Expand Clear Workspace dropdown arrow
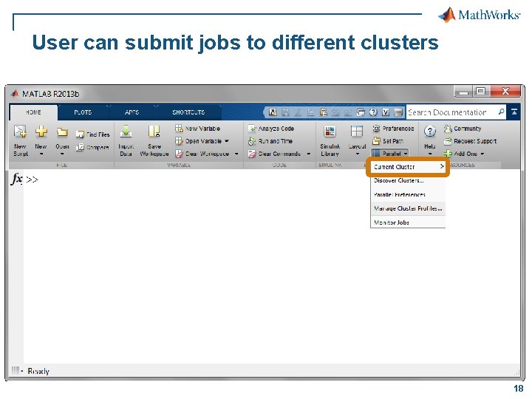Screen dimensions: 532x399 tap(236, 154)
